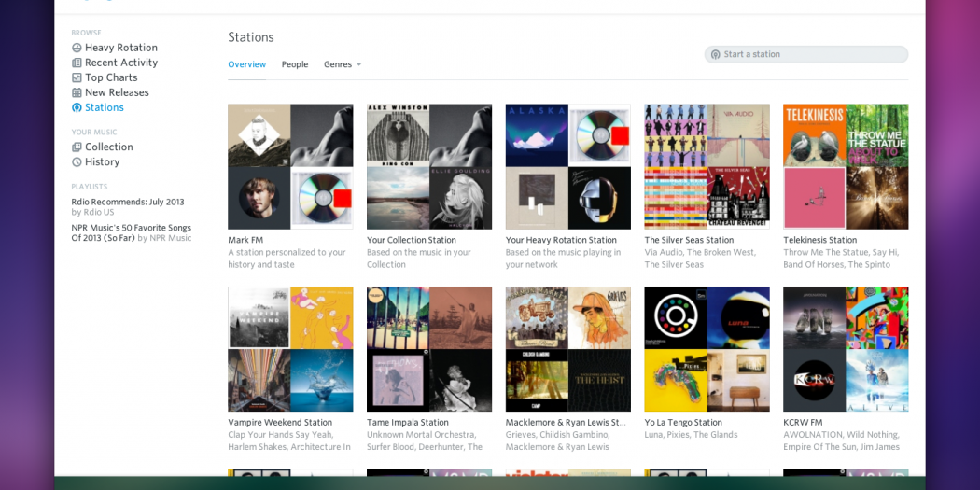Open History using the clock icon

pyautogui.click(x=77, y=161)
